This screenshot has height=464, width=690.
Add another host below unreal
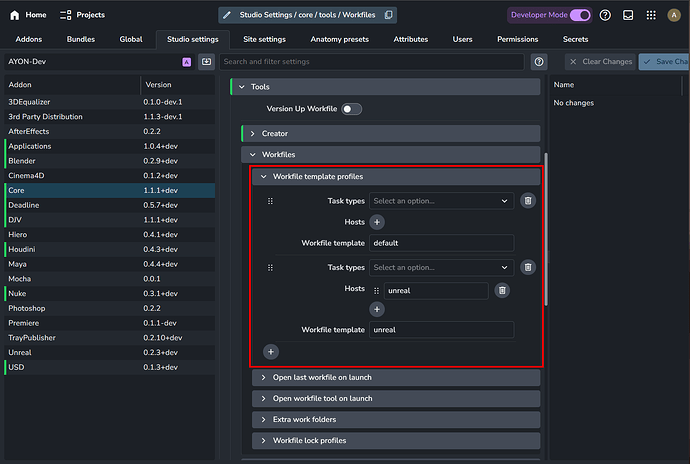click(x=377, y=309)
